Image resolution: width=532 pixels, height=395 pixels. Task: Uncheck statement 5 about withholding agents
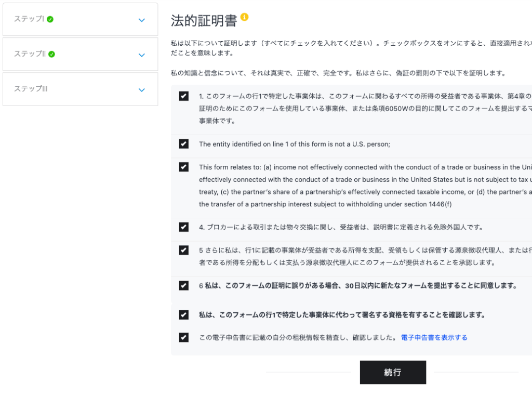[184, 250]
